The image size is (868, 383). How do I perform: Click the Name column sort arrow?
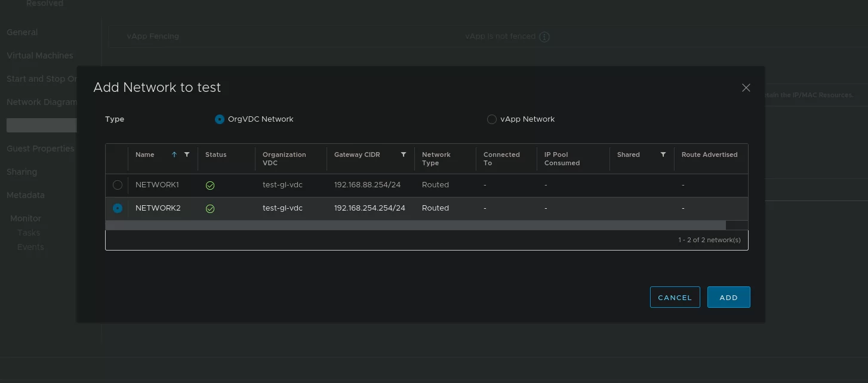(174, 155)
